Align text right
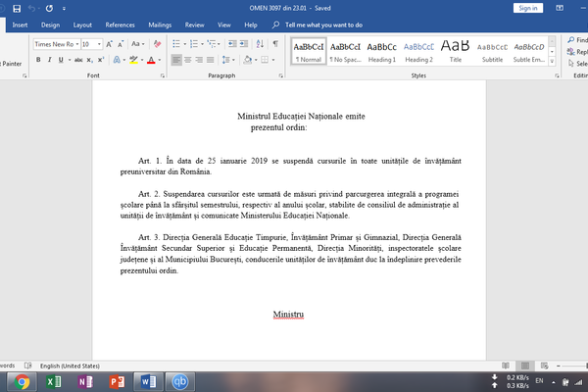Screen dimensions: 588x392 [x=199, y=60]
